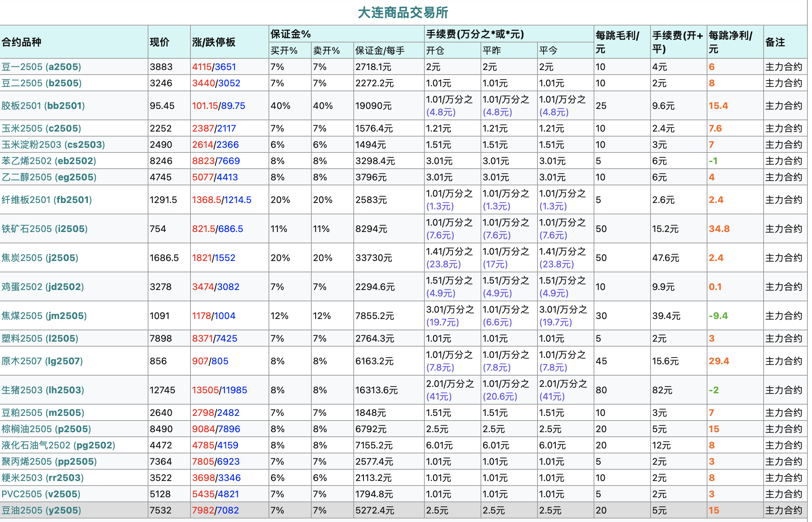Click the 3883 price in 豆一2505 row

click(161, 67)
